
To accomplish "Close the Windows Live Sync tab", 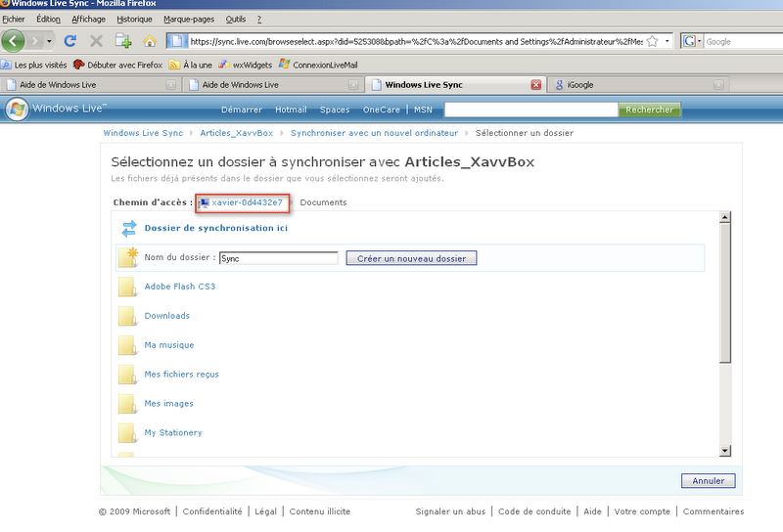I will click(x=535, y=85).
